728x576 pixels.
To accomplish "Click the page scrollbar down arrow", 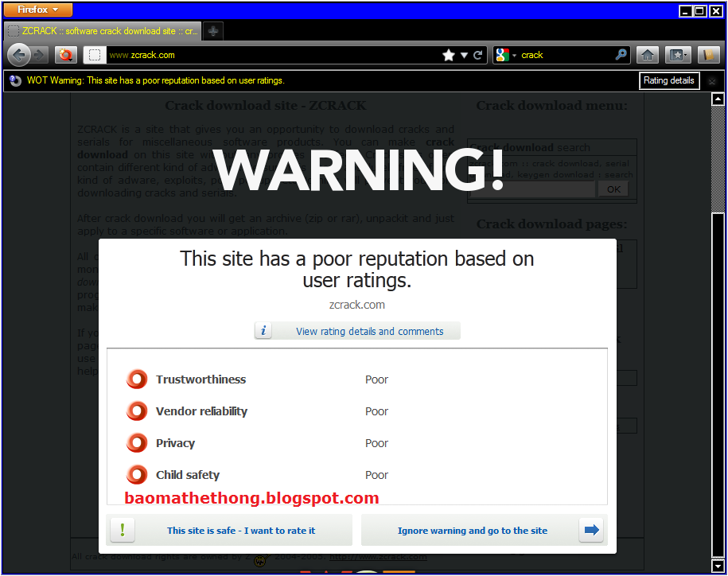I will [x=718, y=566].
